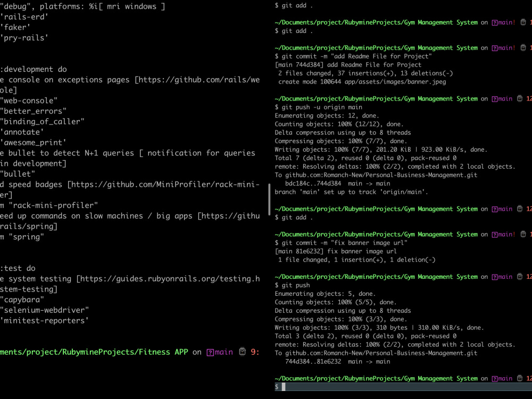
Task: Click 'Total 7 (delta 2), reused 0' line
Action: coord(365,158)
